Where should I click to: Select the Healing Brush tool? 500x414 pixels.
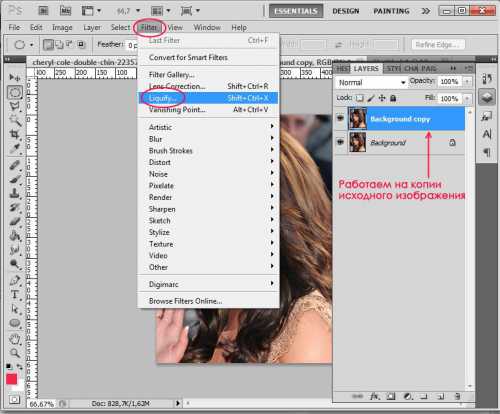coord(15,165)
